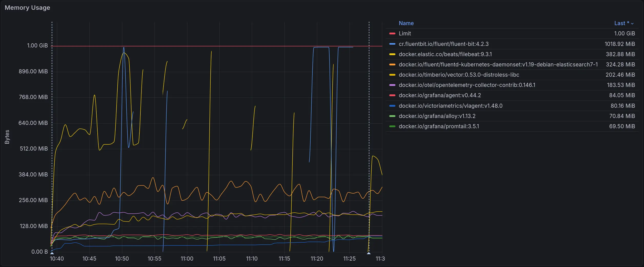Toggle the docker.io/grafana/promtail:3.5.1 series label
The image size is (644, 267).
439,126
